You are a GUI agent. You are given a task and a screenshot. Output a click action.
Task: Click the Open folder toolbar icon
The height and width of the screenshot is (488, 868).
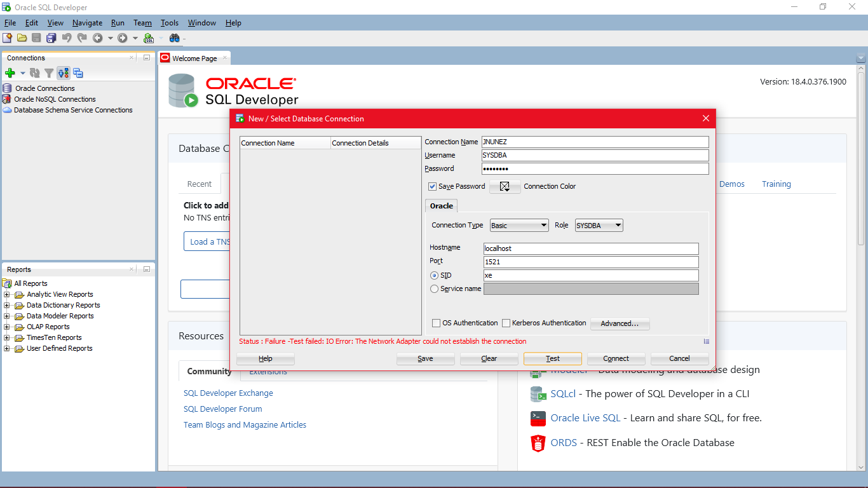(22, 38)
